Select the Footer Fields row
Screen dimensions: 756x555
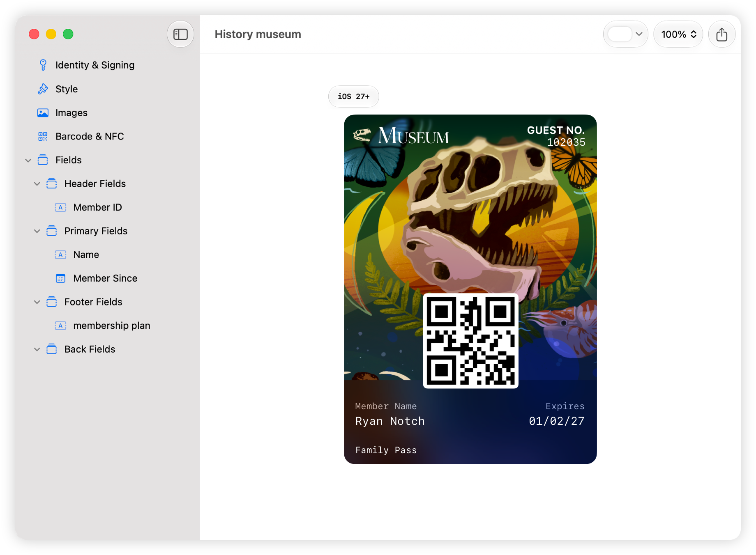click(107, 302)
